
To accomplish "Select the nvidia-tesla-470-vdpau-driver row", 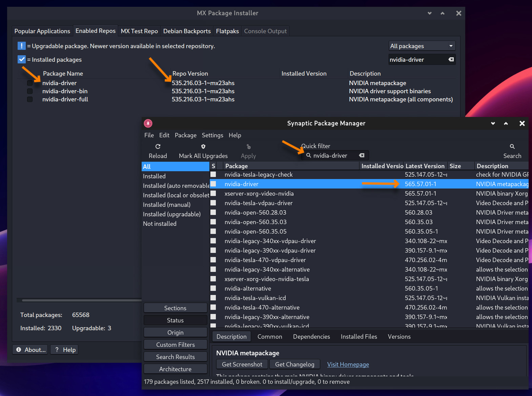I will coord(369,260).
